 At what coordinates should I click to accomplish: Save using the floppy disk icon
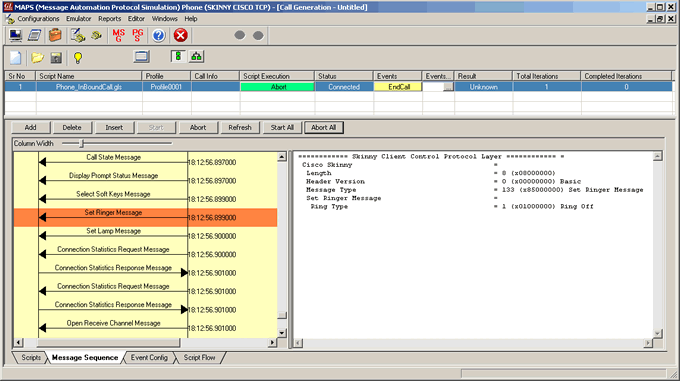pyautogui.click(x=56, y=57)
